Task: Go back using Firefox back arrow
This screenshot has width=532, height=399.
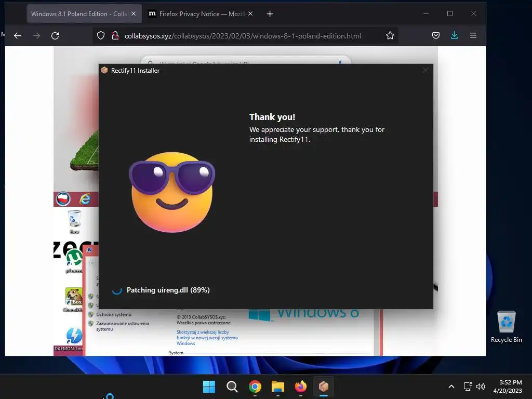Action: 18,36
